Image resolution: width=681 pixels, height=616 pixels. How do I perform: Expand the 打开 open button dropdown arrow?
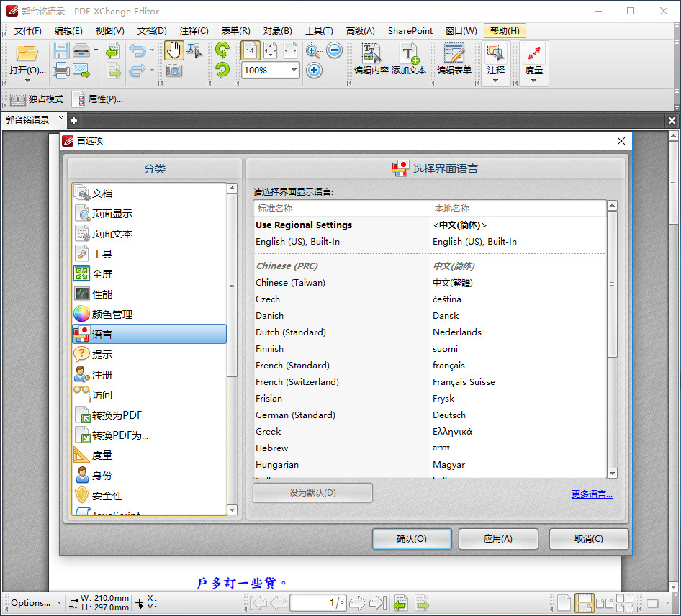[27, 81]
